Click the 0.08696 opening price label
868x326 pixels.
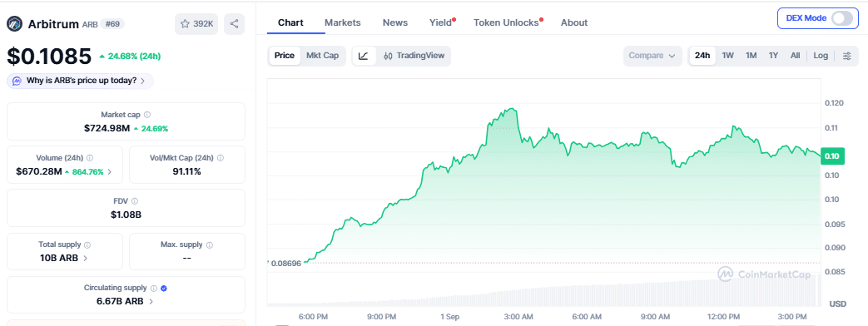coord(287,264)
